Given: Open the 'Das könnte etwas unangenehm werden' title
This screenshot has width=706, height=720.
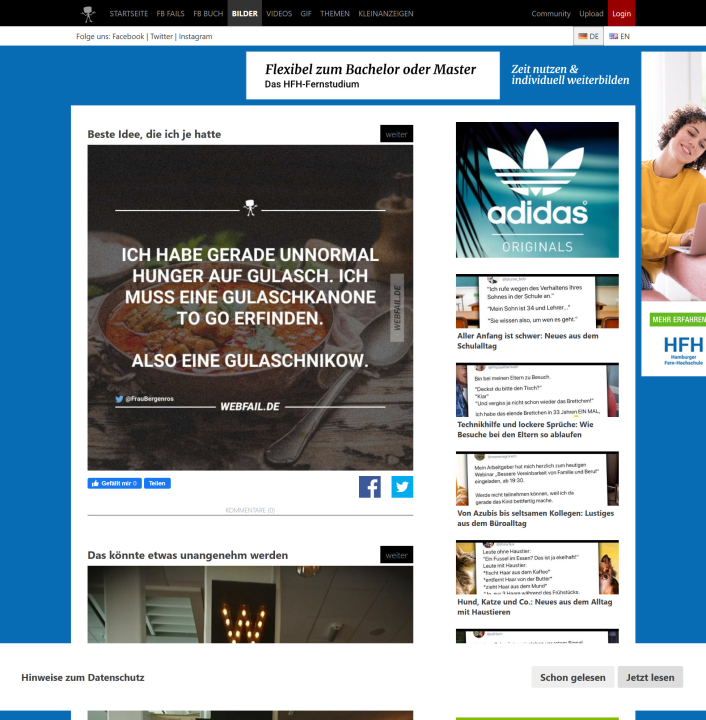Looking at the screenshot, I should (188, 555).
